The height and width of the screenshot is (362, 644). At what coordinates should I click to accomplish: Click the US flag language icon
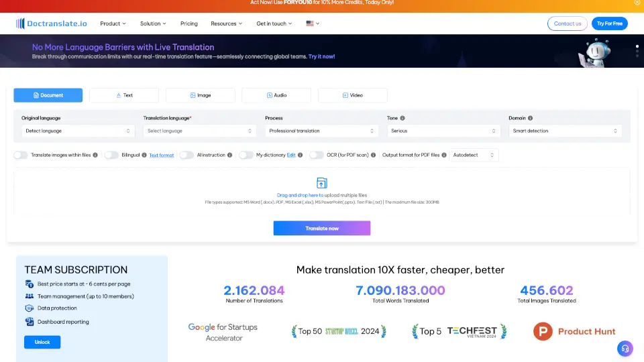[x=310, y=23]
